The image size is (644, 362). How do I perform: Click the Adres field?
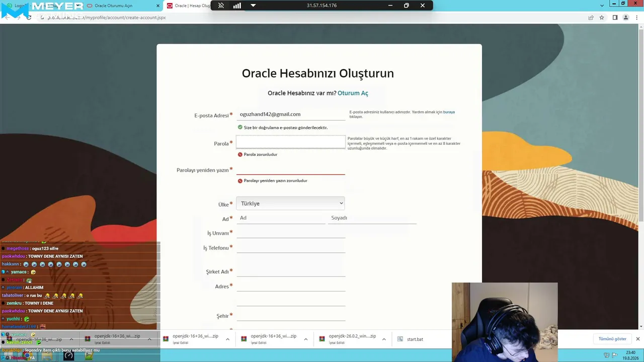click(291, 286)
